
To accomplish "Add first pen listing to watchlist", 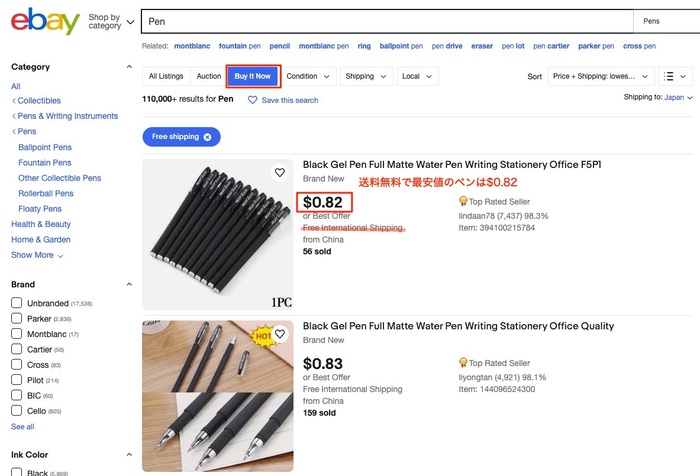I will click(x=280, y=172).
